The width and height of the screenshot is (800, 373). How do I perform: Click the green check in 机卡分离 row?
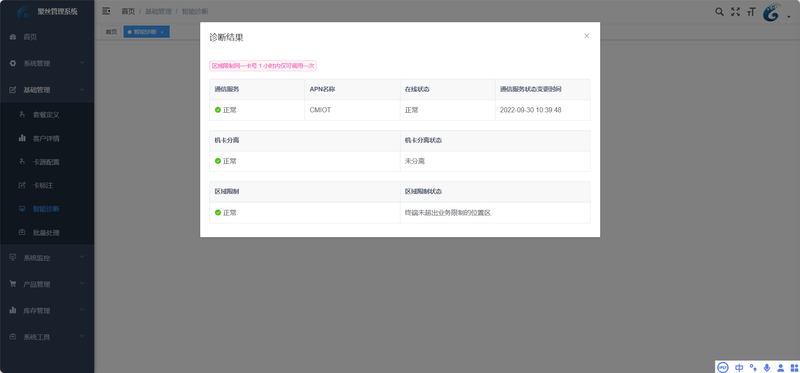218,161
